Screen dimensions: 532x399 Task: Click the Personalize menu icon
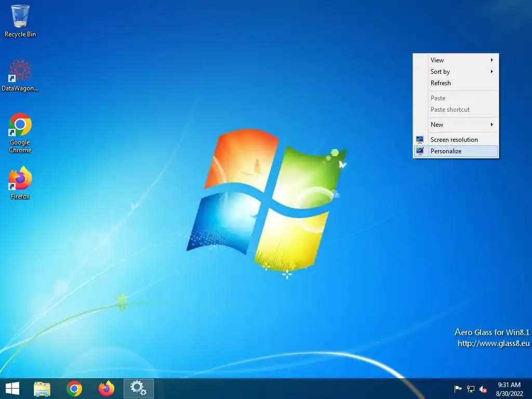[420, 151]
